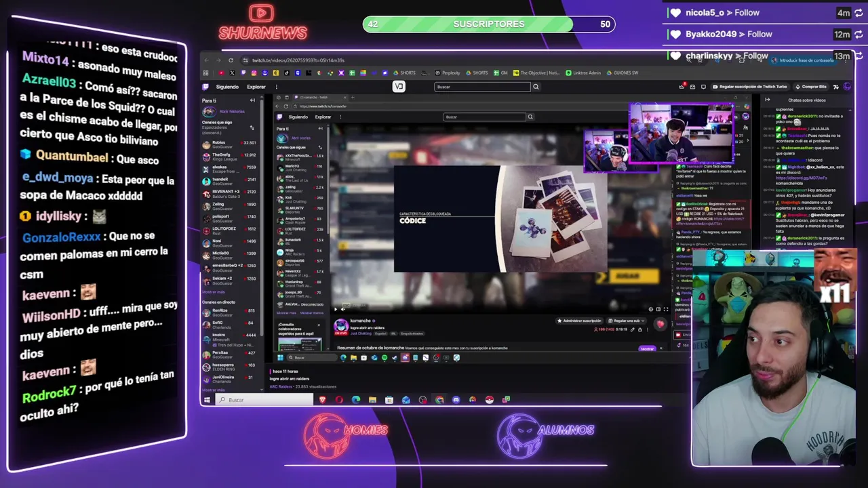
Task: Open the apps grid in bookmarks bar
Action: pyautogui.click(x=206, y=73)
